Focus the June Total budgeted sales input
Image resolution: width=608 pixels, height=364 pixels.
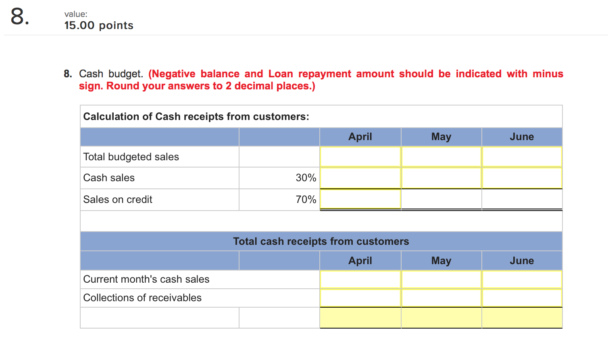(x=522, y=157)
